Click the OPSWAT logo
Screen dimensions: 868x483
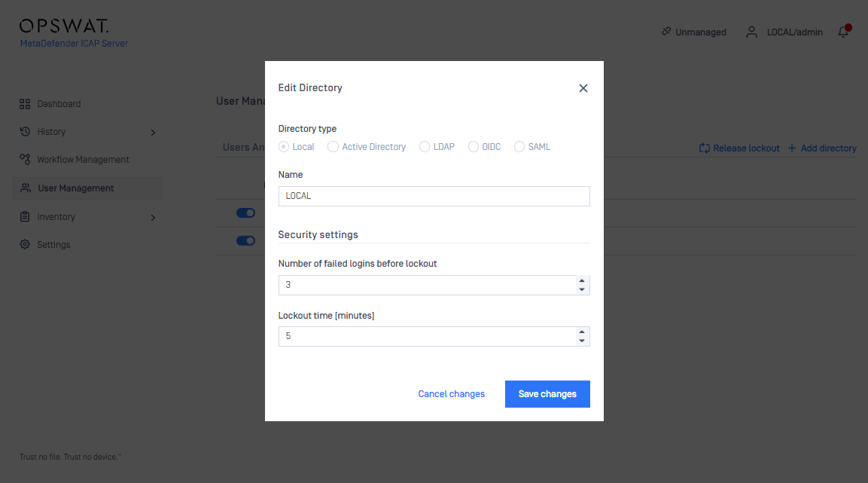(x=64, y=26)
